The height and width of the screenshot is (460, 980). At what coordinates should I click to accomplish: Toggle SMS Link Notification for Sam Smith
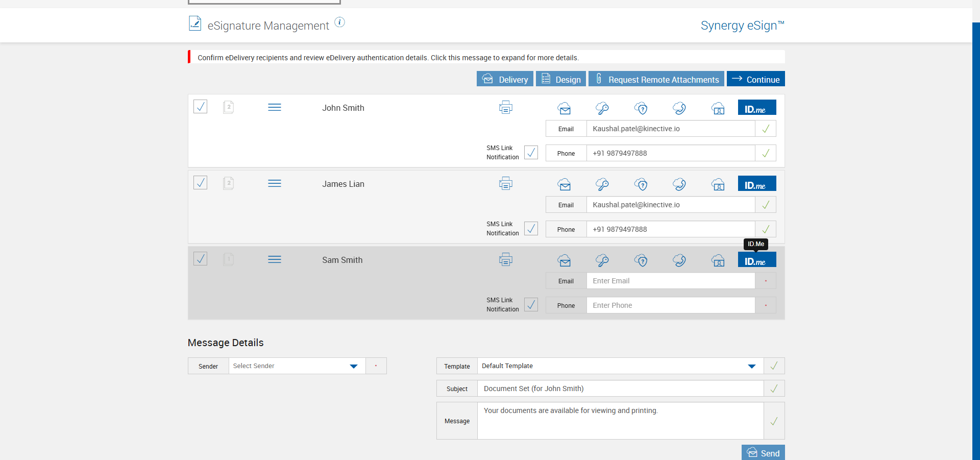(531, 305)
